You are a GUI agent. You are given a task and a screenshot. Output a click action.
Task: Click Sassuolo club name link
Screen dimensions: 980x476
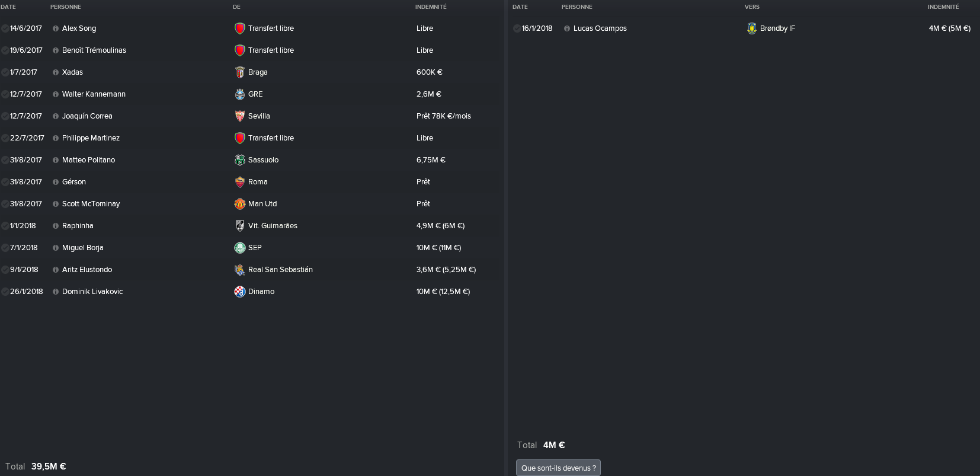[x=263, y=160]
